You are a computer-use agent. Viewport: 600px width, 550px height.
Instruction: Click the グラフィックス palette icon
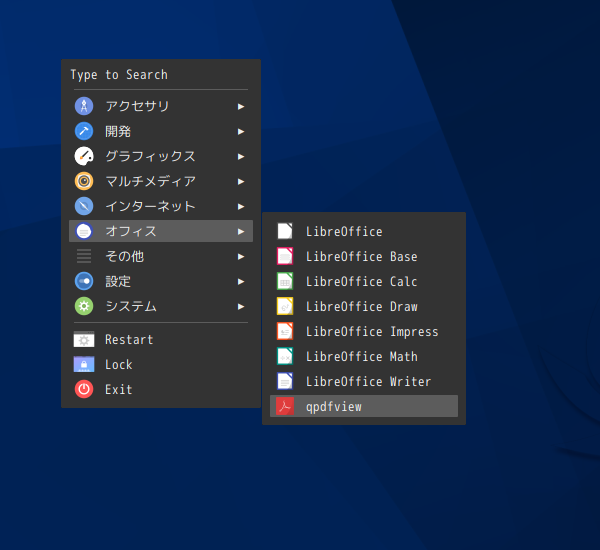coord(84,156)
